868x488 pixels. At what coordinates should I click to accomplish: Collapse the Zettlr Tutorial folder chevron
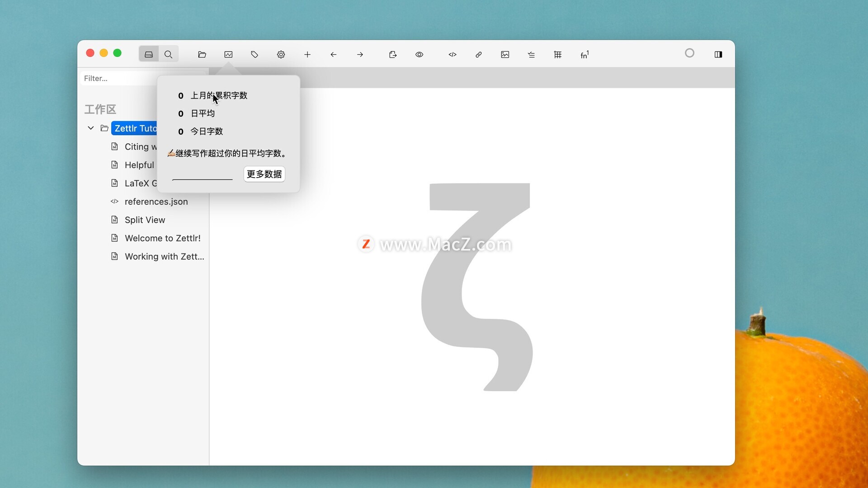click(x=91, y=128)
